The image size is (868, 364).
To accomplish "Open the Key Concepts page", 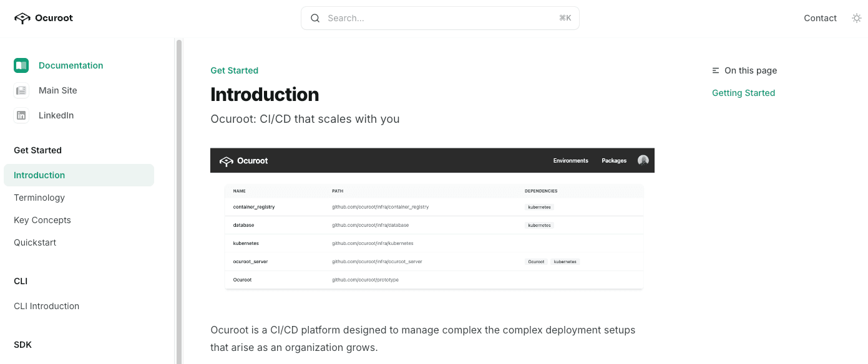I will (x=42, y=220).
